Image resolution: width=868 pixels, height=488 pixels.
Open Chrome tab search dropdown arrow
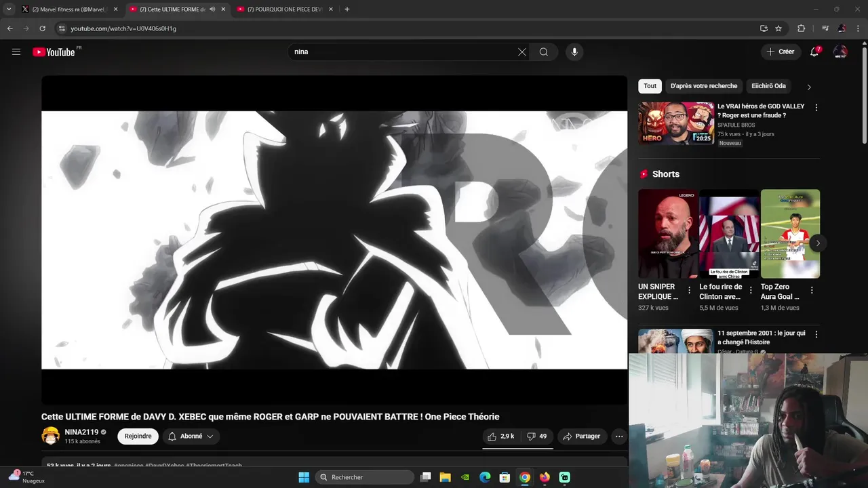coord(8,9)
